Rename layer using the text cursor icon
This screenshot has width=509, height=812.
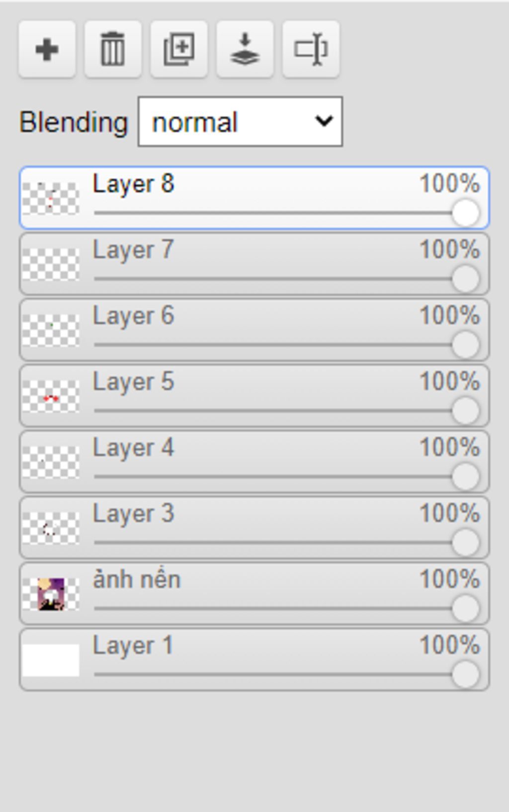pos(311,49)
